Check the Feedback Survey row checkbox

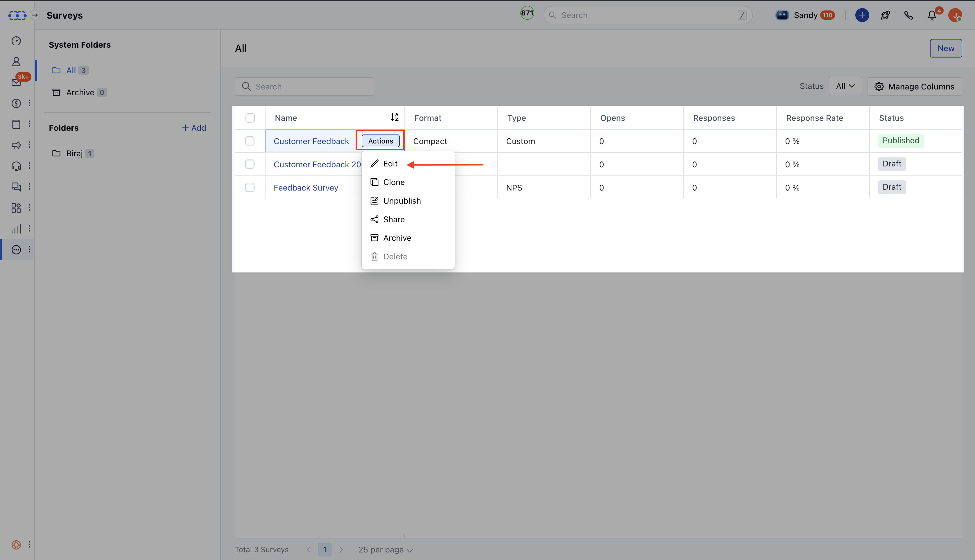250,187
